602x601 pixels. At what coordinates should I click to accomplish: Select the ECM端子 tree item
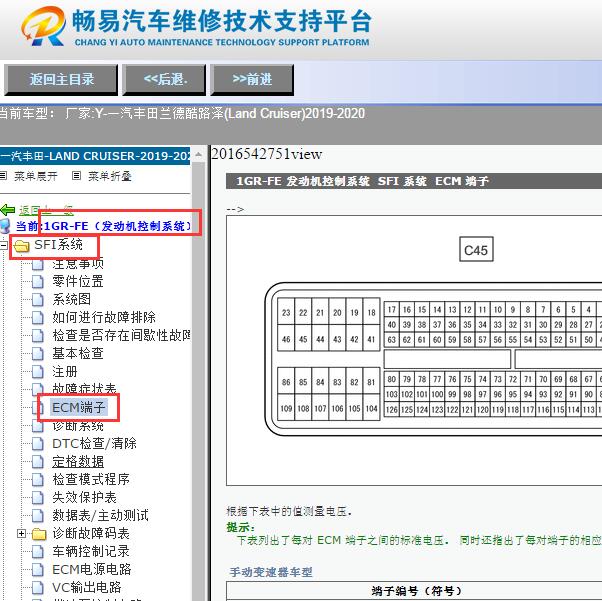[79, 407]
